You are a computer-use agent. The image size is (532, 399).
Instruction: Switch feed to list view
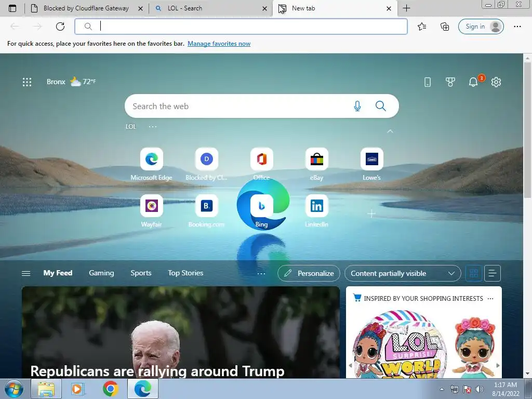(x=493, y=273)
